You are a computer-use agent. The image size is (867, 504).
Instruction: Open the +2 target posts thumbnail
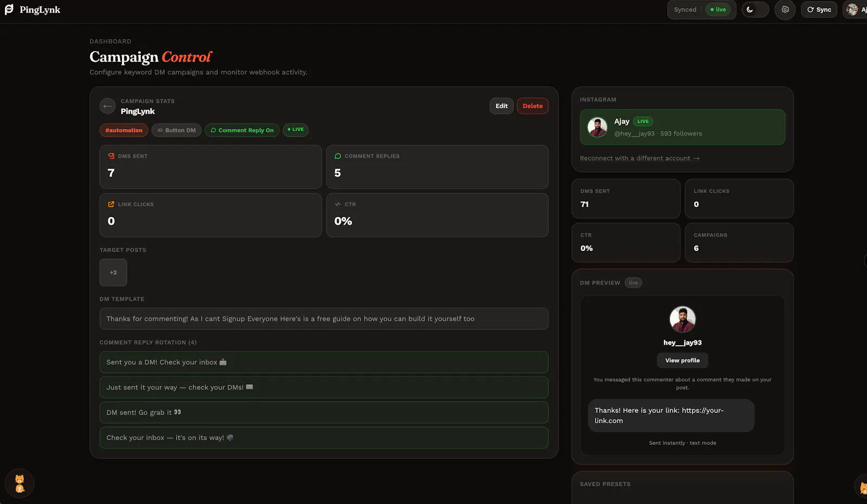click(113, 273)
